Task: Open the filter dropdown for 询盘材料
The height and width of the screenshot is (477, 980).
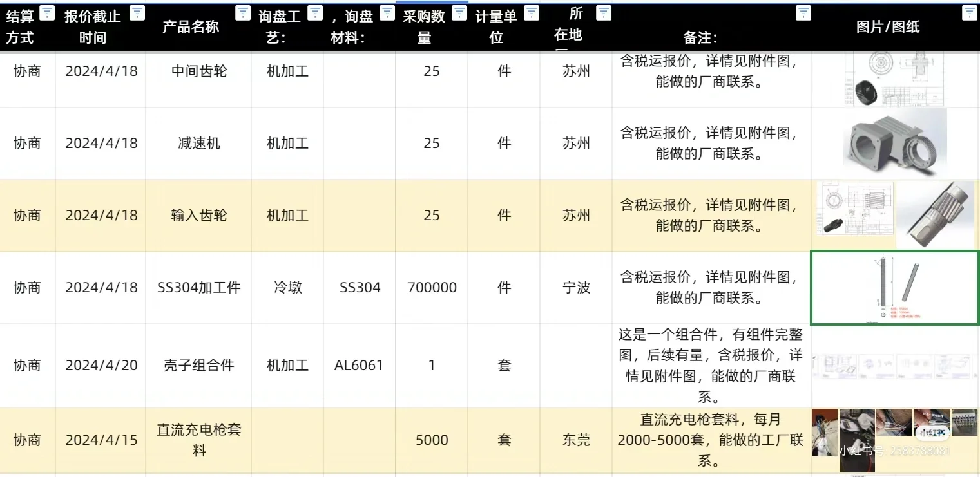Action: (x=386, y=11)
